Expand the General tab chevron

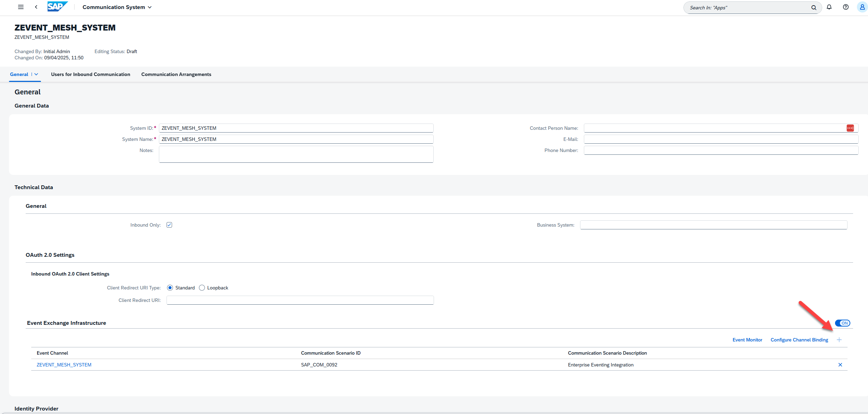[36, 74]
